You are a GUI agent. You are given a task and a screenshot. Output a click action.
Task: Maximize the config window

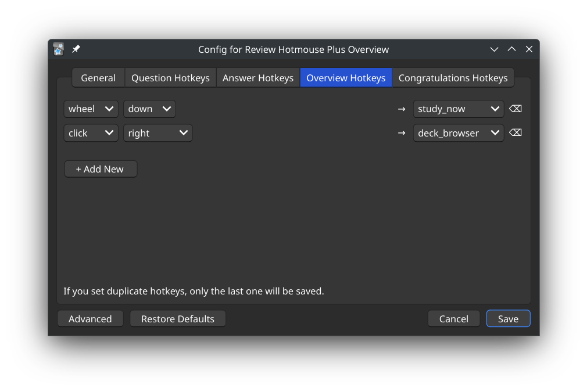tap(511, 49)
